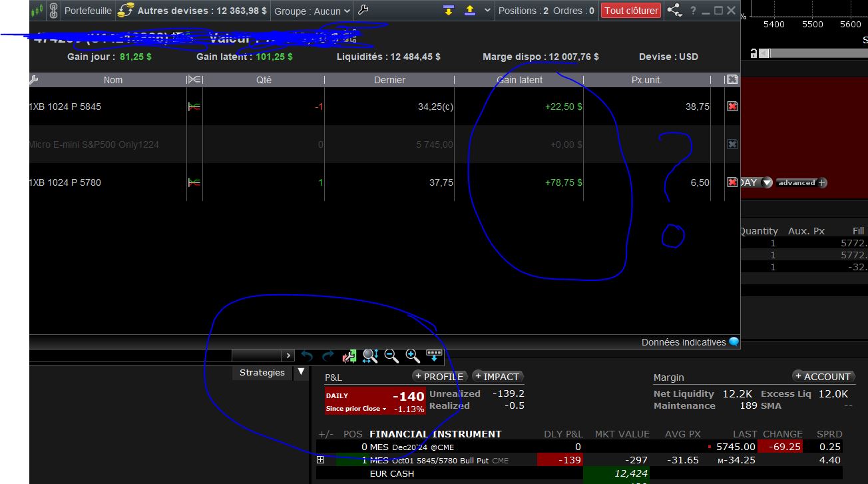
Task: Click the plus icon next to advanced
Action: click(x=823, y=182)
